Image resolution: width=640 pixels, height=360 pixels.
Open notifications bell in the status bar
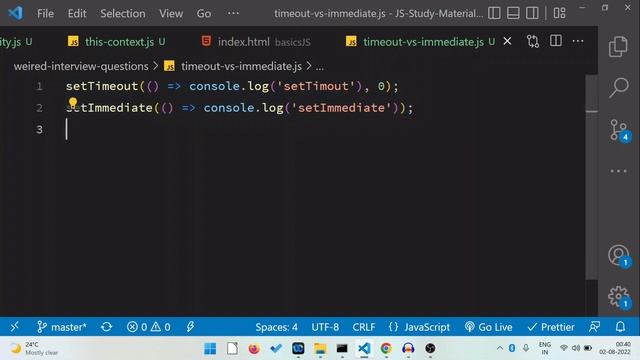620,327
